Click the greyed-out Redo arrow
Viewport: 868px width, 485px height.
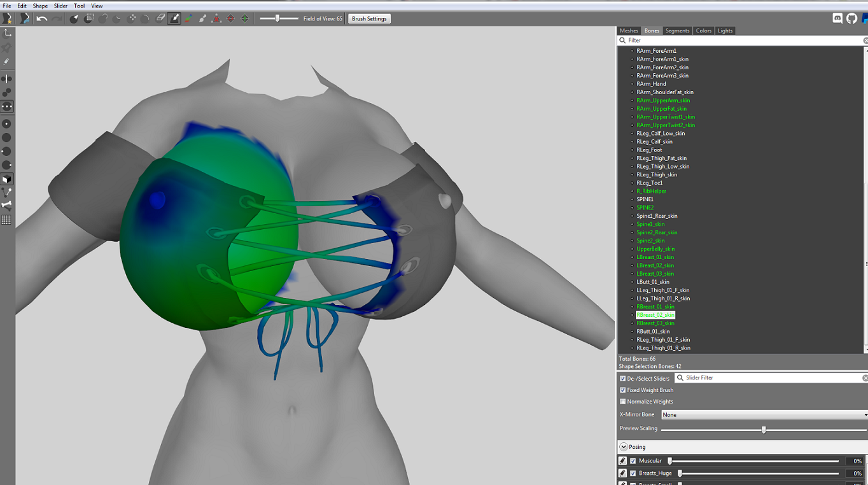pos(57,18)
